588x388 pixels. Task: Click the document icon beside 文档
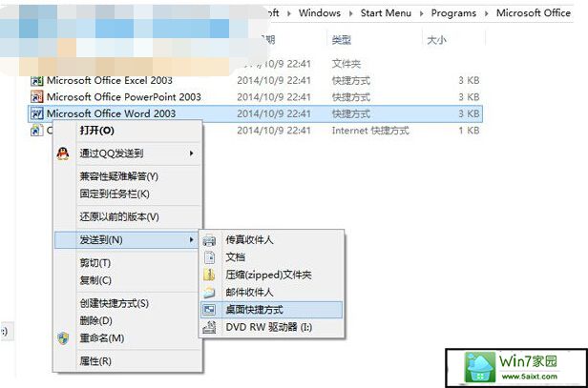(x=210, y=257)
